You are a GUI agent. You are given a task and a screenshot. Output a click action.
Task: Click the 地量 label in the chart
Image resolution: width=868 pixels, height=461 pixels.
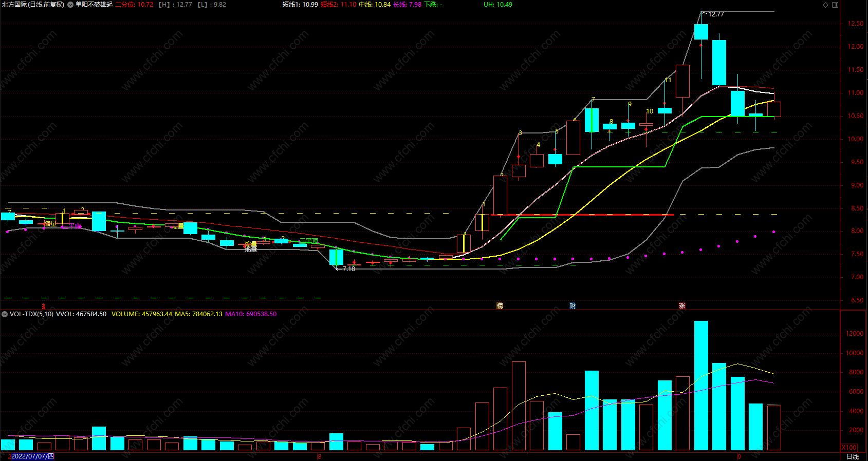[250, 249]
